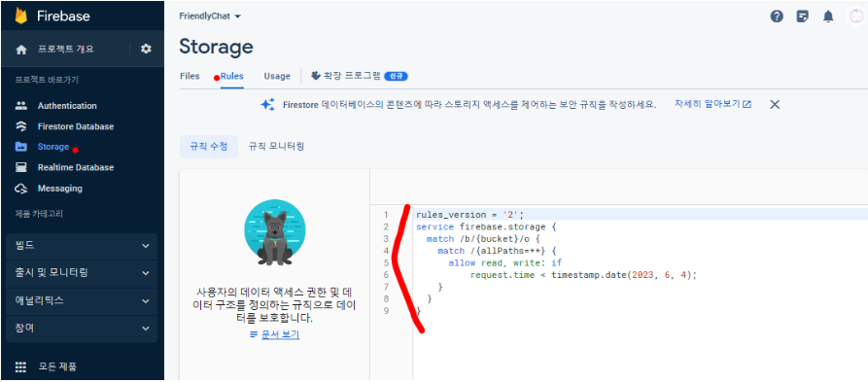The image size is (868, 382).
Task: Open the help question mark icon
Action: [777, 17]
